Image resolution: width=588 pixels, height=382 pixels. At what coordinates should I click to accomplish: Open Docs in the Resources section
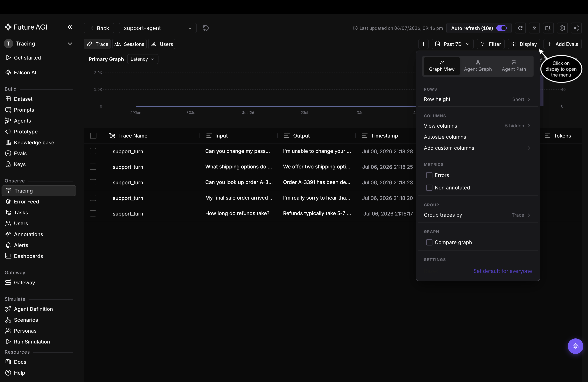pos(20,362)
